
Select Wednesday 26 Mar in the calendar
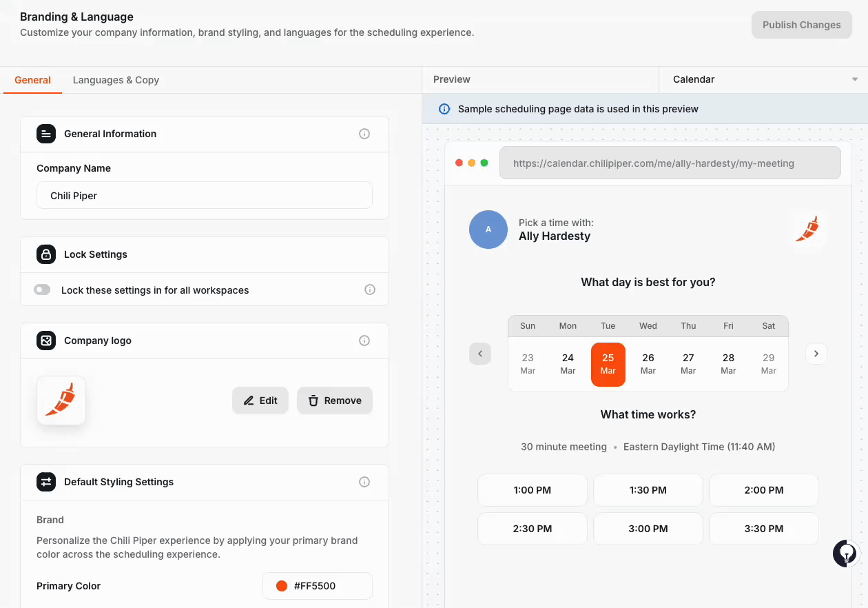[x=648, y=364]
